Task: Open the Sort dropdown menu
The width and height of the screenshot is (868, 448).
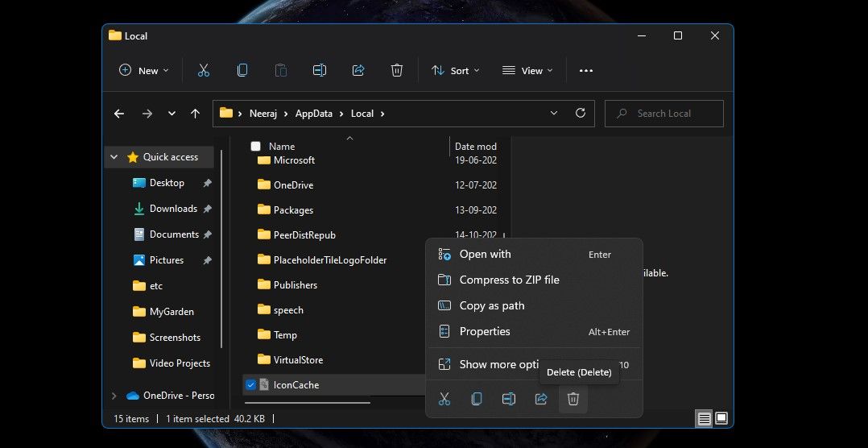Action: pos(455,71)
